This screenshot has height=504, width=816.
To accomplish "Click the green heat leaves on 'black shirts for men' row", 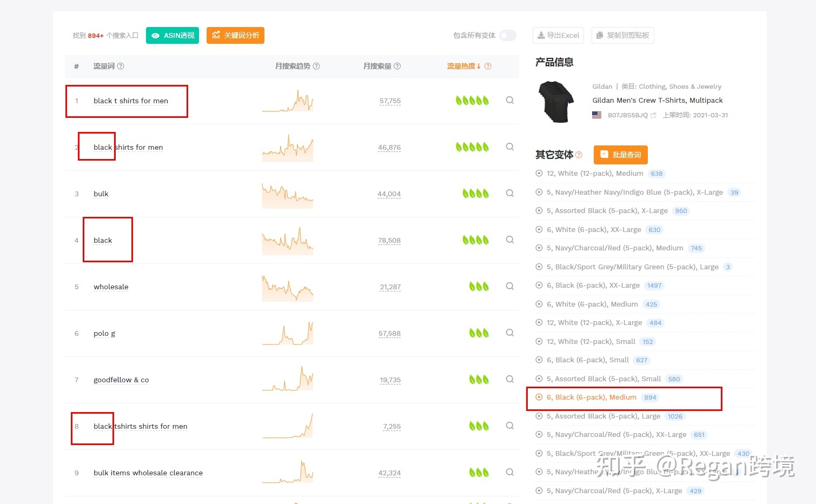I will point(472,147).
